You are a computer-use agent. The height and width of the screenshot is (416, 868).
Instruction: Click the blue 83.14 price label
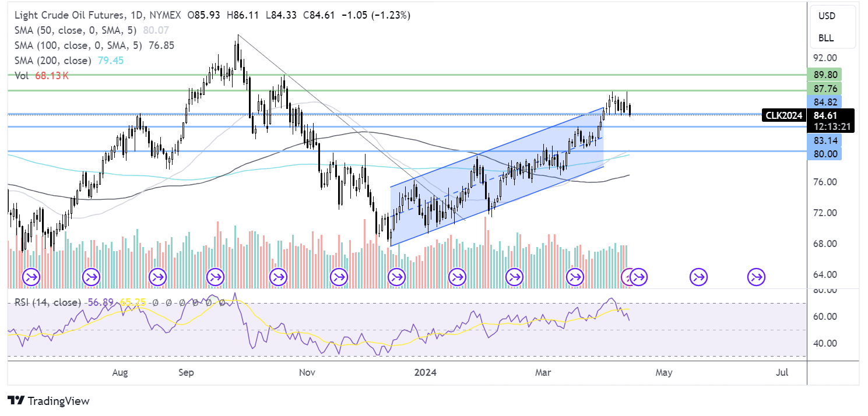click(824, 140)
